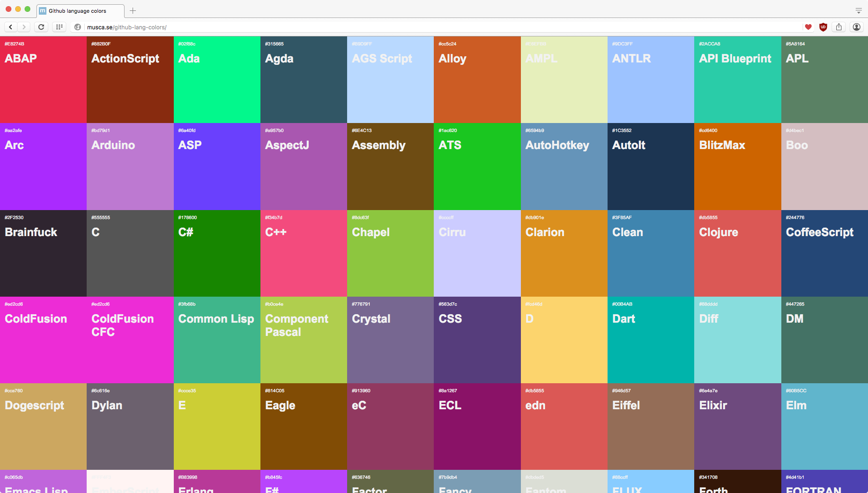Screen dimensions: 868x493
Task: Click the site info globe icon
Action: (78, 27)
